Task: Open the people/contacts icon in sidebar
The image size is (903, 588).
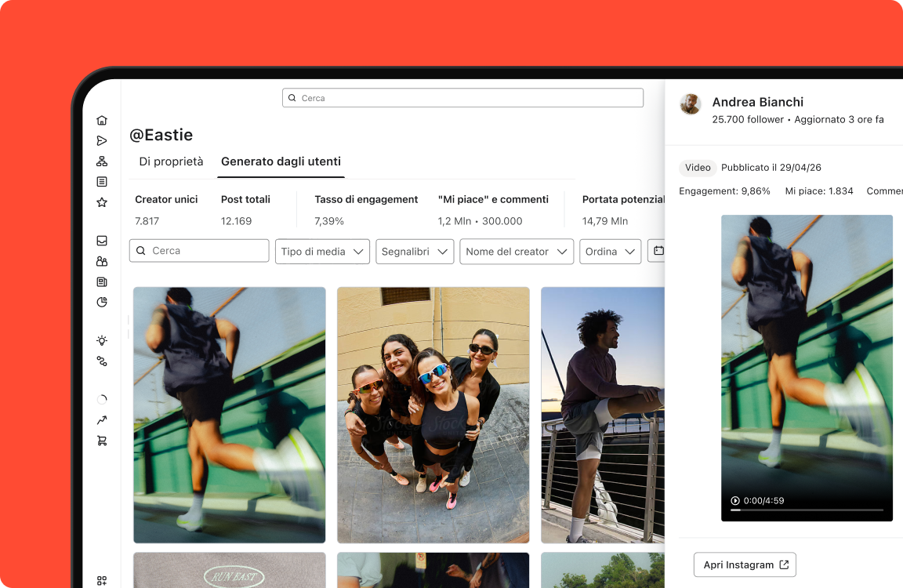Action: click(x=102, y=261)
